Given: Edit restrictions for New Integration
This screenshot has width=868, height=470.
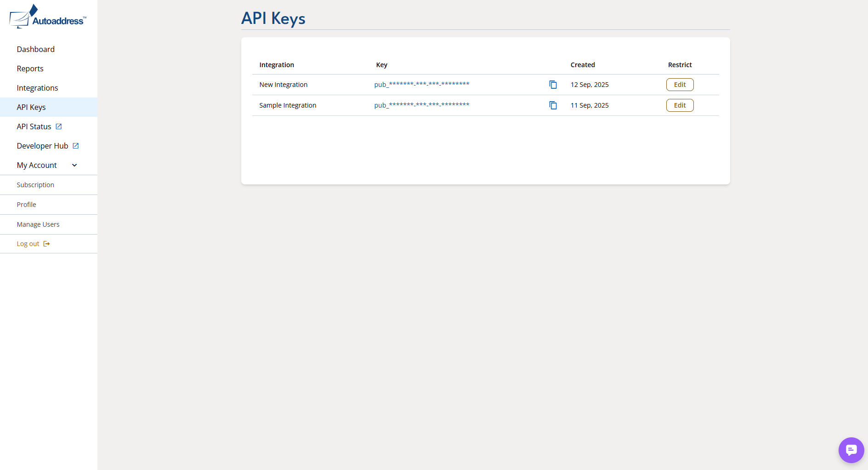Looking at the screenshot, I should point(680,85).
